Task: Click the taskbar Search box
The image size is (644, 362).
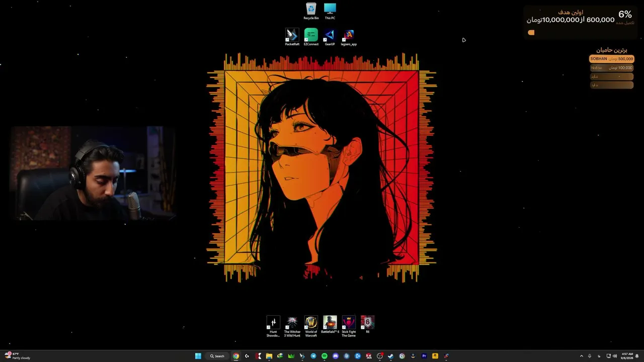Action: (x=217, y=356)
